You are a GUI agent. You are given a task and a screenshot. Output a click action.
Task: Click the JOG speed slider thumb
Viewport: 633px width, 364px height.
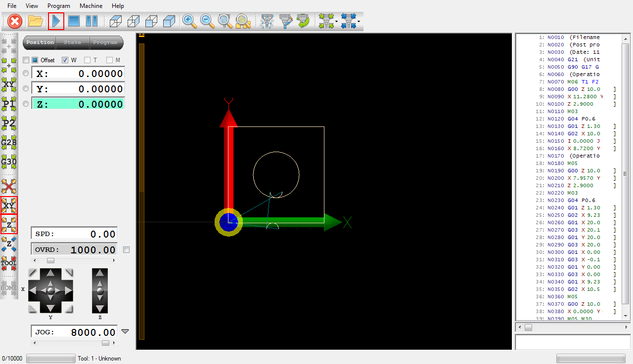click(105, 343)
